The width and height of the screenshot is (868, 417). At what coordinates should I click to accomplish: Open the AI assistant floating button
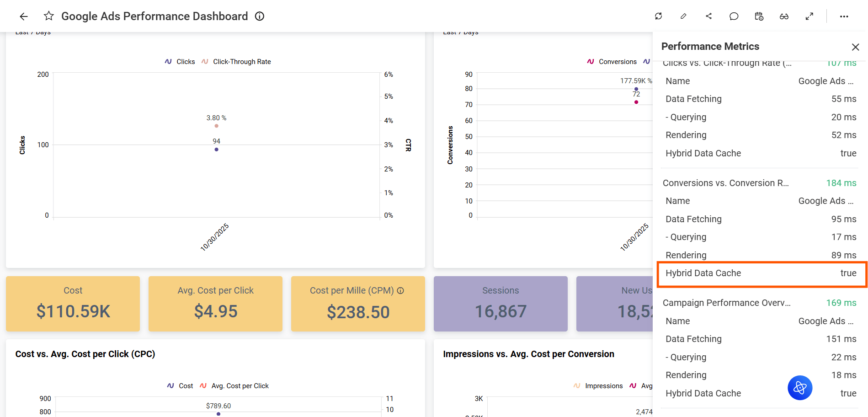tap(800, 388)
